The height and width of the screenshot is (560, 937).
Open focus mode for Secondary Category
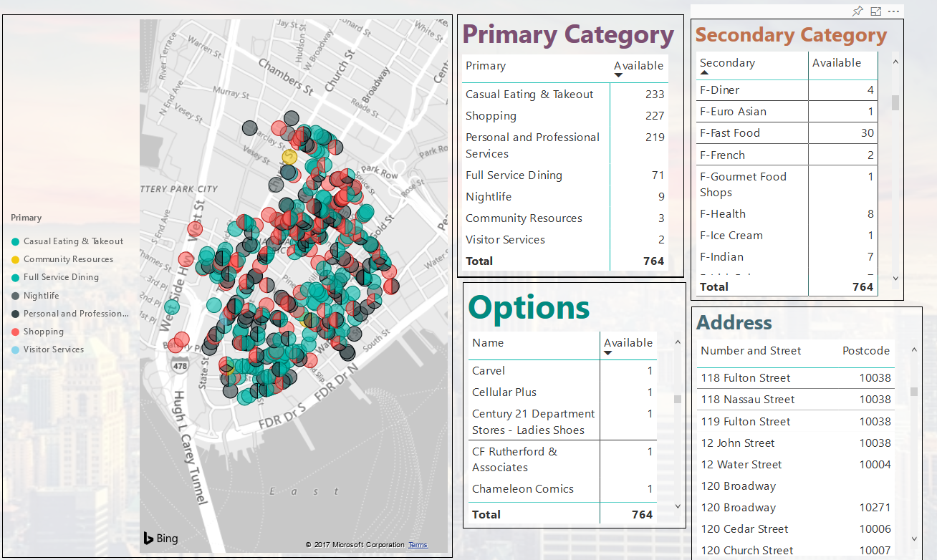[x=875, y=11]
